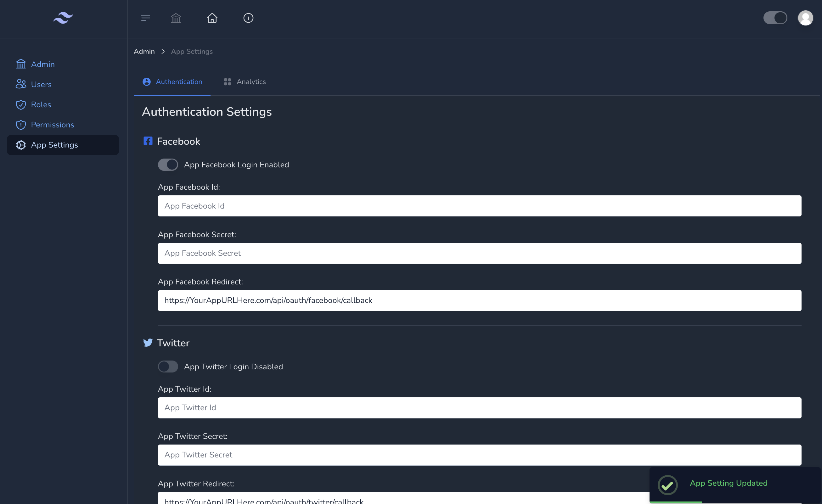Click the admin building icon in top bar
Screen dimensions: 822x504
[176, 18]
